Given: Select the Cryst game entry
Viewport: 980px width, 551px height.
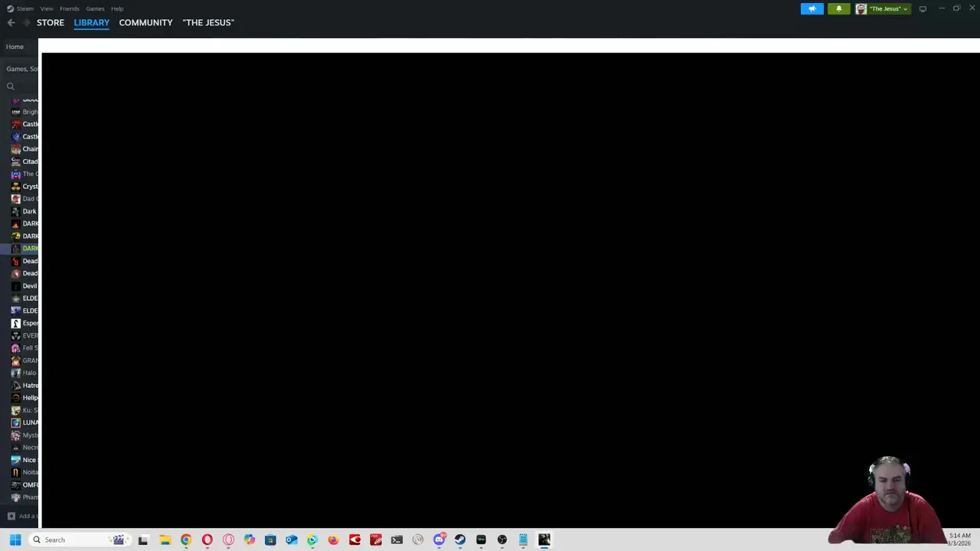Looking at the screenshot, I should pos(24,187).
